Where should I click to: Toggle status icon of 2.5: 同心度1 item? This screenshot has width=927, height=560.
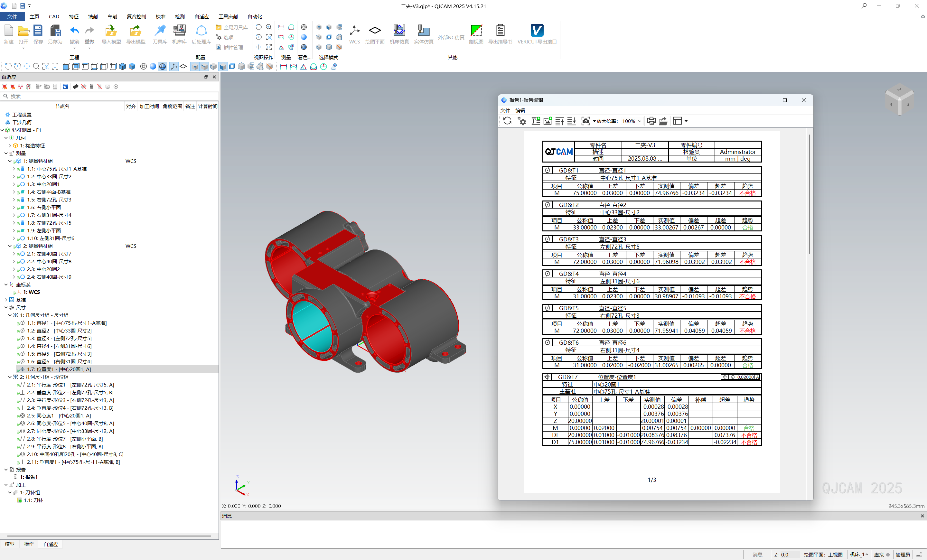pyautogui.click(x=18, y=416)
